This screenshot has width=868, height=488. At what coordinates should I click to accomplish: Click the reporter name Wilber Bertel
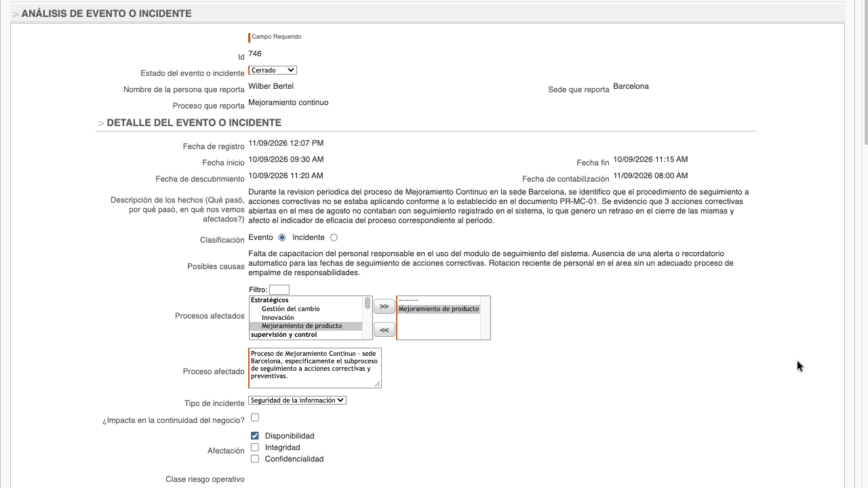[x=271, y=86]
